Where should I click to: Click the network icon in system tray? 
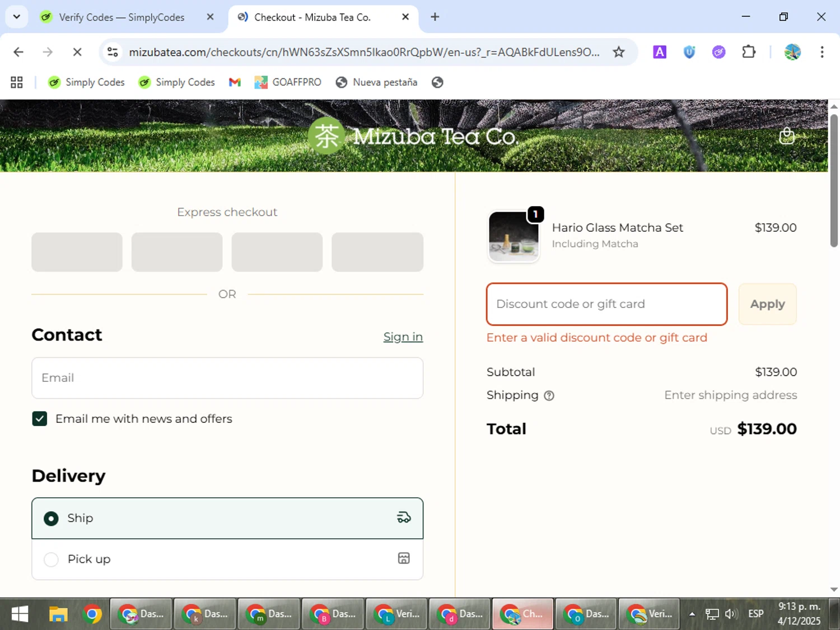[712, 614]
